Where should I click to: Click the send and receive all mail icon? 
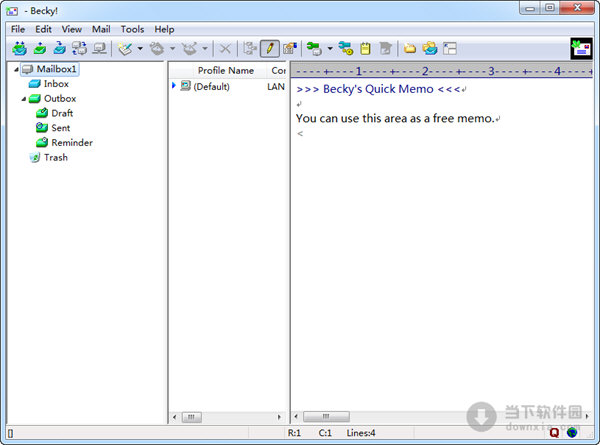pyautogui.click(x=20, y=49)
